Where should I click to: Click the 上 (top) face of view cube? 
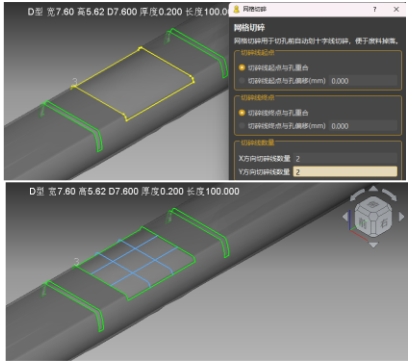click(374, 204)
